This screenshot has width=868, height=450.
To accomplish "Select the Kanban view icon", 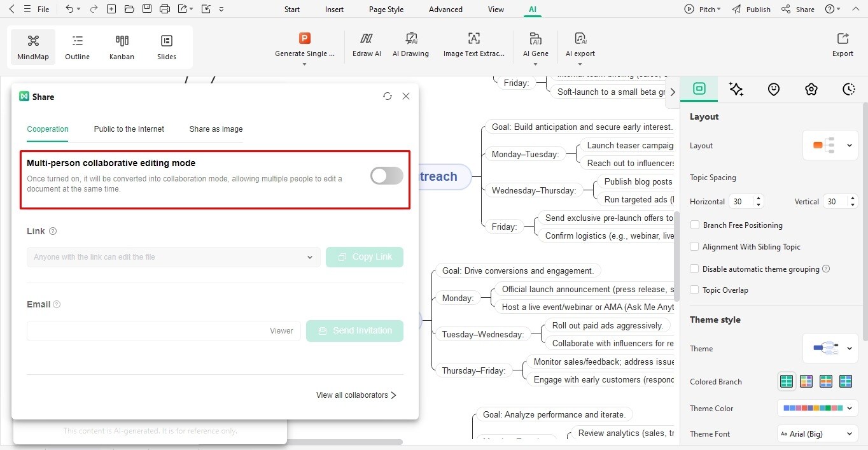I will pyautogui.click(x=122, y=46).
